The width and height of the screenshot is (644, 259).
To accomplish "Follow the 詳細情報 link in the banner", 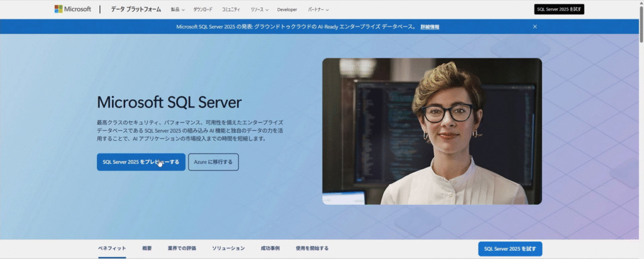I will pyautogui.click(x=430, y=26).
